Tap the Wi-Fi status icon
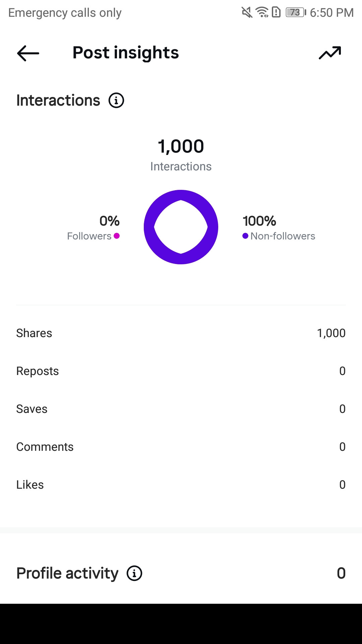The width and height of the screenshot is (362, 644). [x=262, y=12]
